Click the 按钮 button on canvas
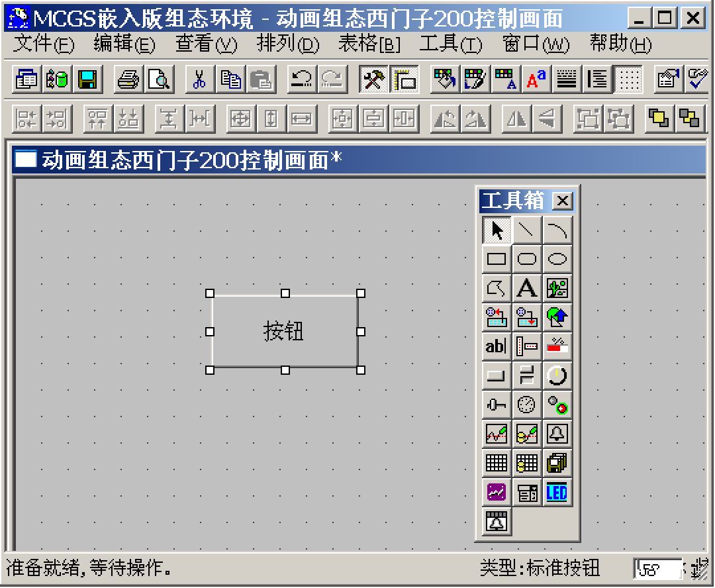Screen dimensions: 715x588 coord(285,332)
